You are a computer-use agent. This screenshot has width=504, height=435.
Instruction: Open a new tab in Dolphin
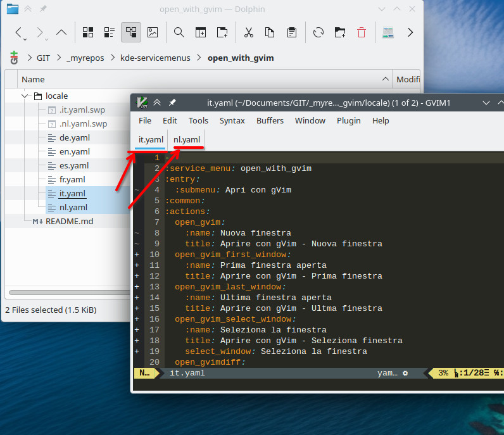tap(222, 32)
